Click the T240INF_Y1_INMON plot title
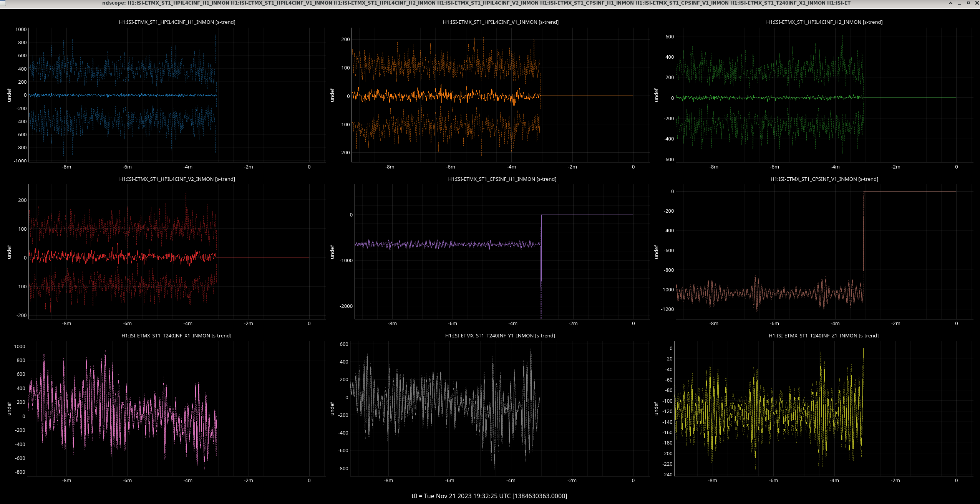The image size is (980, 504). 500,336
